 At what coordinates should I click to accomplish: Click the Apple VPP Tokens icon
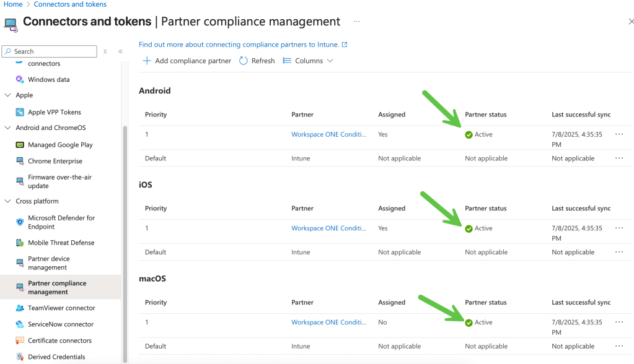point(20,112)
